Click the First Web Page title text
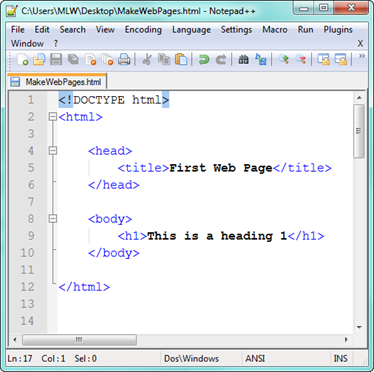Screen dimensions: 374x372 pos(221,168)
